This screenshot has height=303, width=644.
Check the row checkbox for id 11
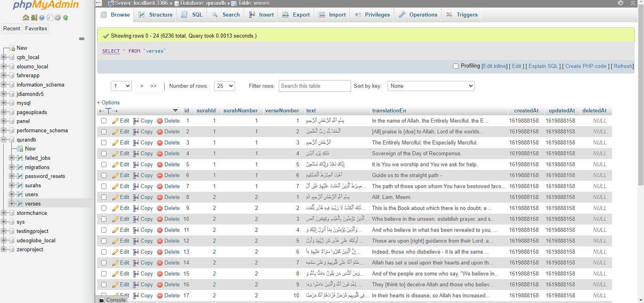point(104,230)
